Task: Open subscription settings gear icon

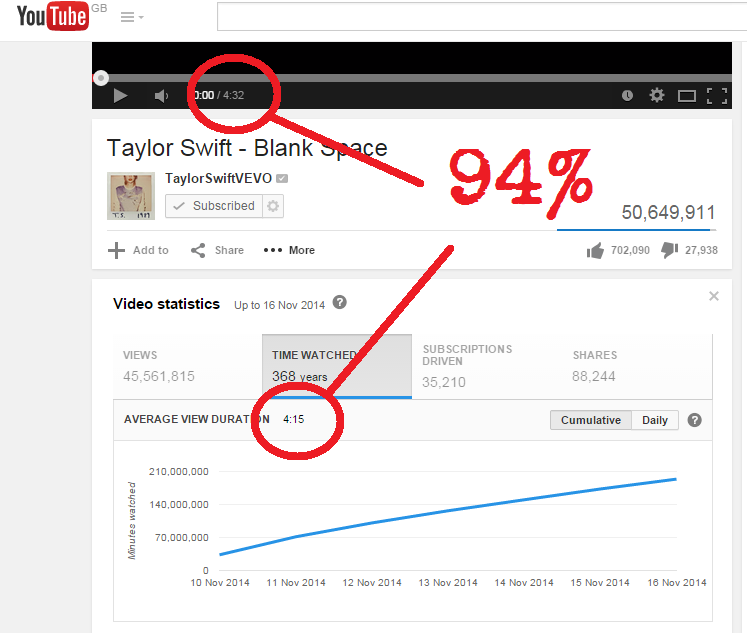Action: click(273, 206)
